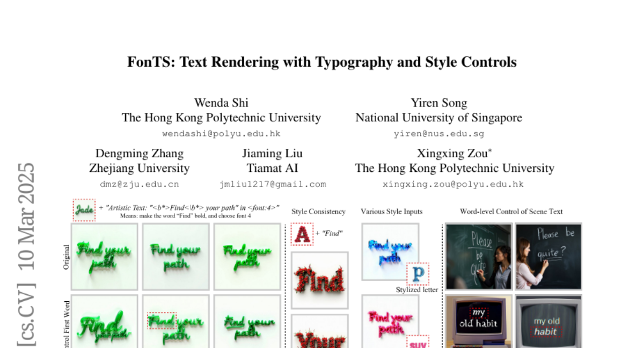Click the "Various Style Inputs" figure heading
644x348 pixels.
pyautogui.click(x=392, y=212)
